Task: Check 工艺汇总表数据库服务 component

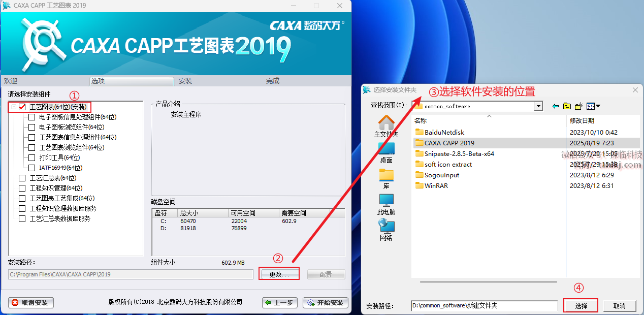Action: pyautogui.click(x=22, y=218)
